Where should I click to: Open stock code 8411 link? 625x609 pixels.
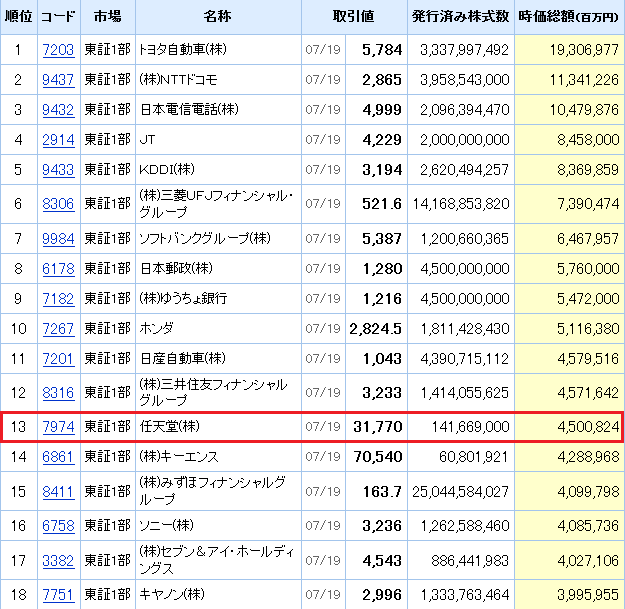pyautogui.click(x=58, y=491)
